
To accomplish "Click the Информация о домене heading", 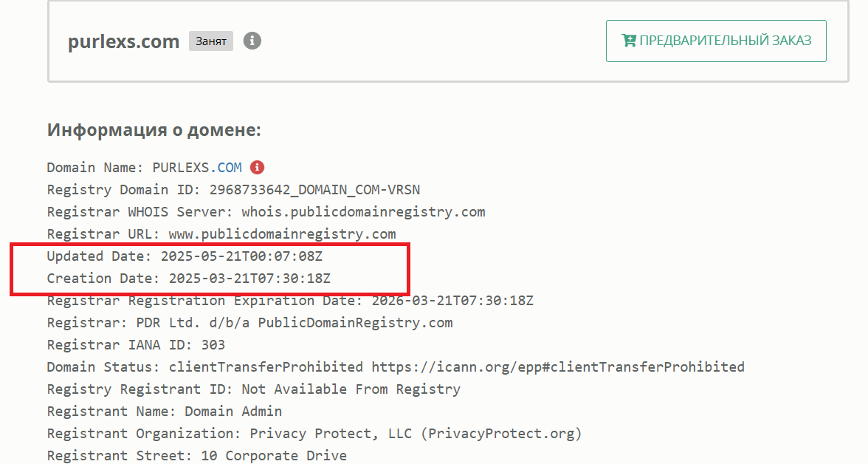I will pyautogui.click(x=154, y=131).
